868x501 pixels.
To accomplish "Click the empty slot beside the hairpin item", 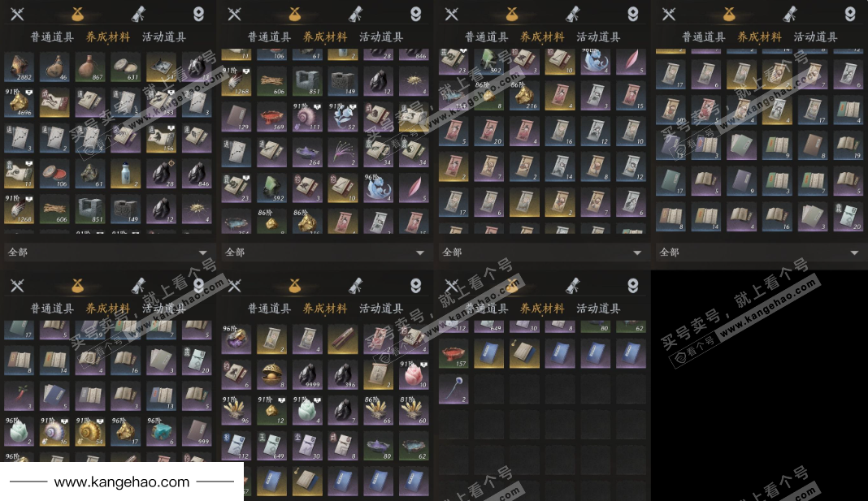I will (x=488, y=389).
